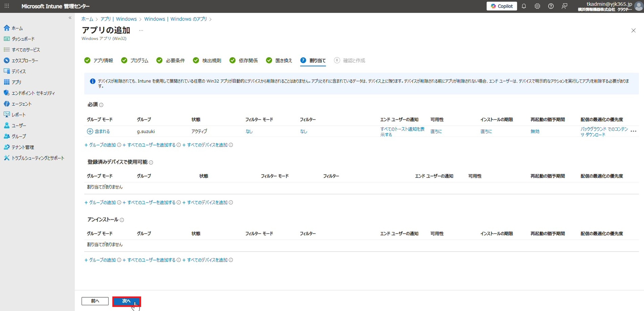
Task: Open the settings gear icon
Action: (x=537, y=6)
